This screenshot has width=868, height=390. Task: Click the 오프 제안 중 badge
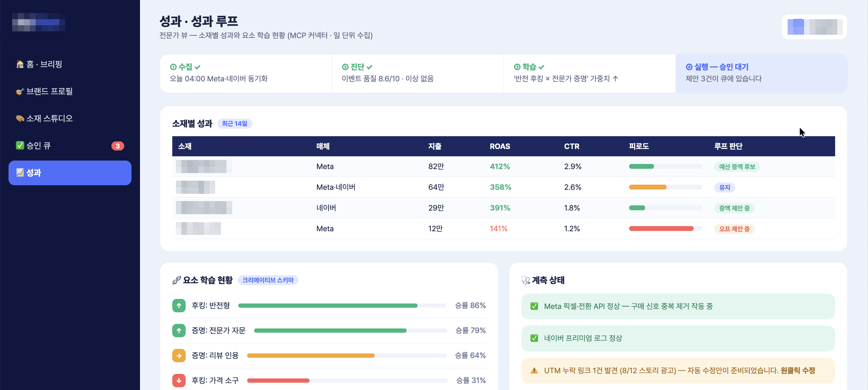pyautogui.click(x=734, y=229)
